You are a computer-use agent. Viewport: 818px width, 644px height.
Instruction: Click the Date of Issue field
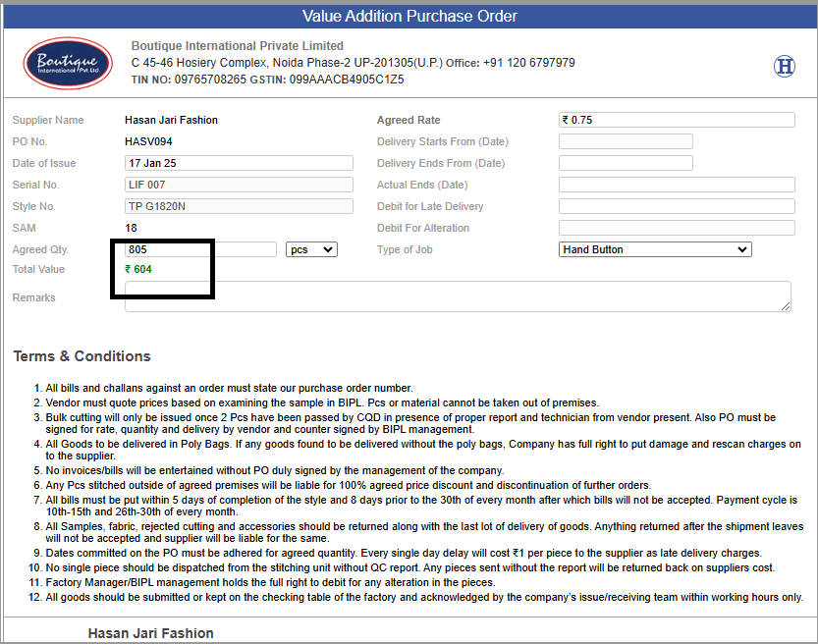coord(239,163)
